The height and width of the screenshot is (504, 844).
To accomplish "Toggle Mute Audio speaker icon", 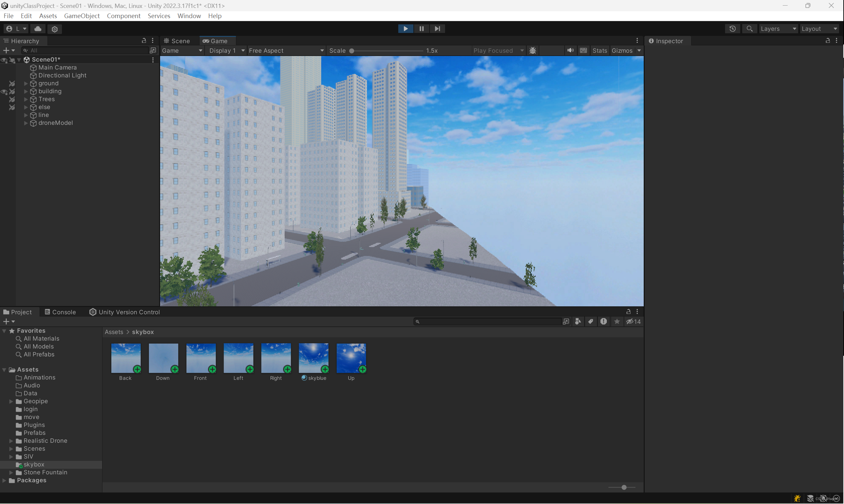I will pyautogui.click(x=570, y=51).
